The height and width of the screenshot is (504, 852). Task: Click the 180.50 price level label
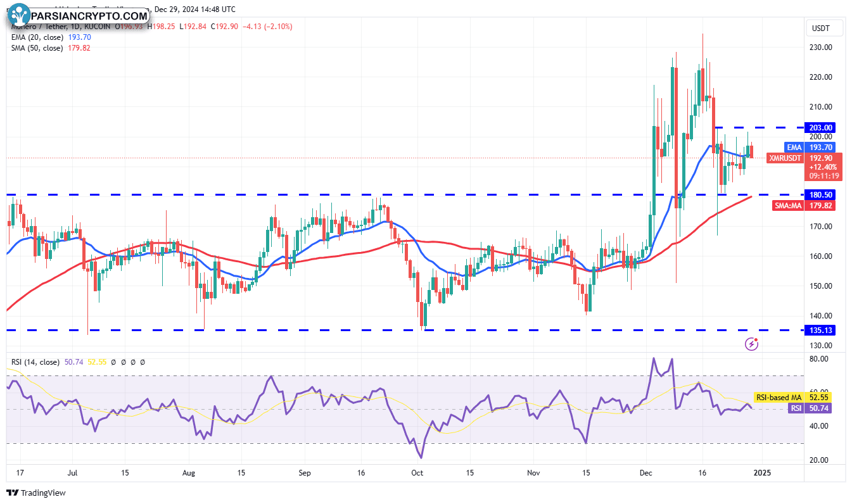coord(820,194)
